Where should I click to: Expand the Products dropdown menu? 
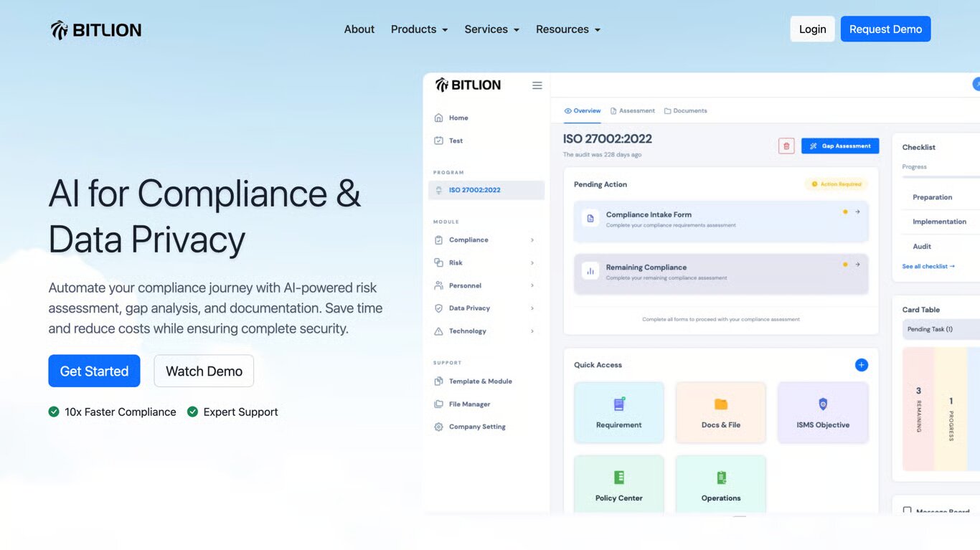(419, 29)
